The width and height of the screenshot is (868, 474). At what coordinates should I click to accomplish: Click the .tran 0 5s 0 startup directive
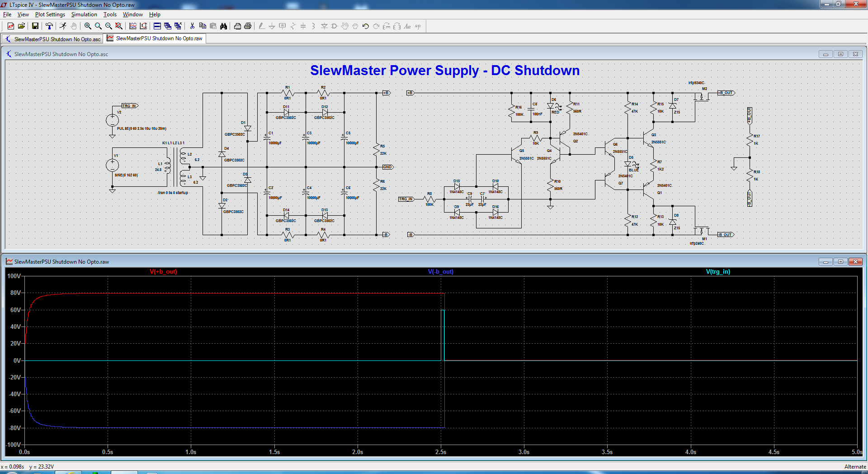click(173, 193)
